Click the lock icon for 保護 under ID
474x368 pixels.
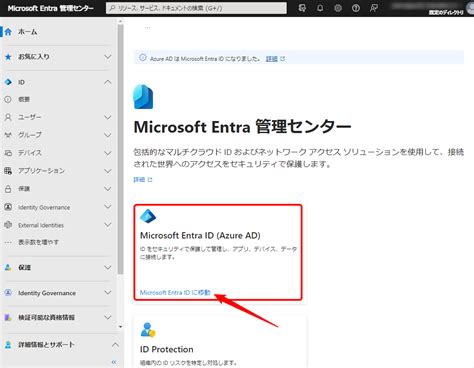tap(8, 189)
